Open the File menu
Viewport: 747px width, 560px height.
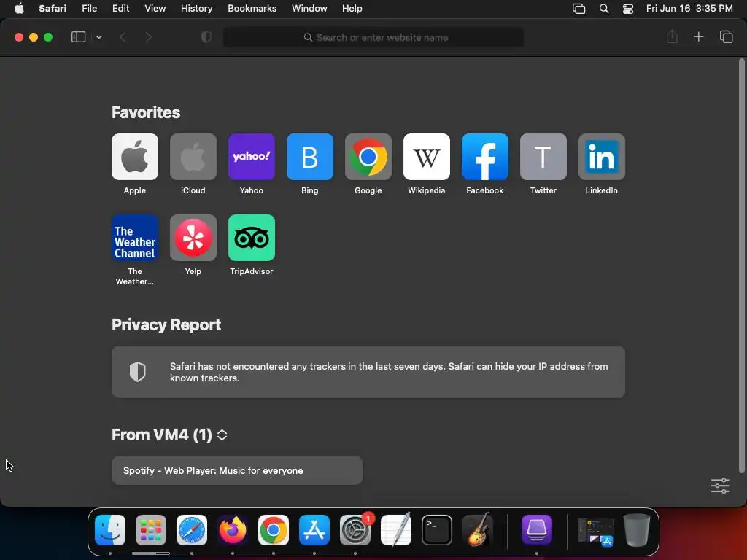pos(89,9)
